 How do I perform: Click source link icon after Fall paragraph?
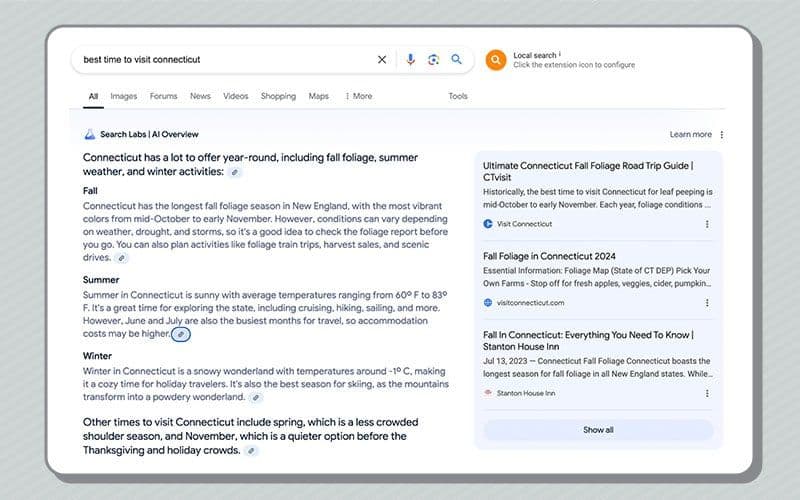[120, 258]
